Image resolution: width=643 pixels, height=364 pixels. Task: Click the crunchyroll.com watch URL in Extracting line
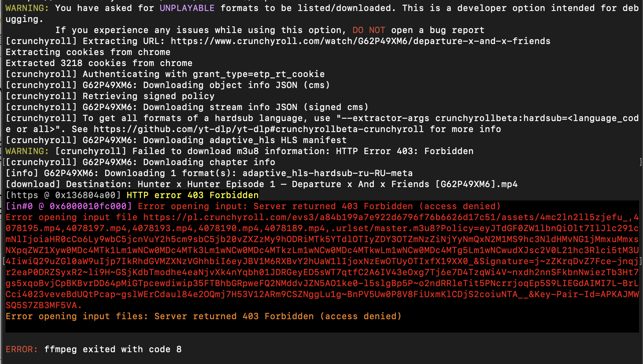pyautogui.click(x=360, y=41)
